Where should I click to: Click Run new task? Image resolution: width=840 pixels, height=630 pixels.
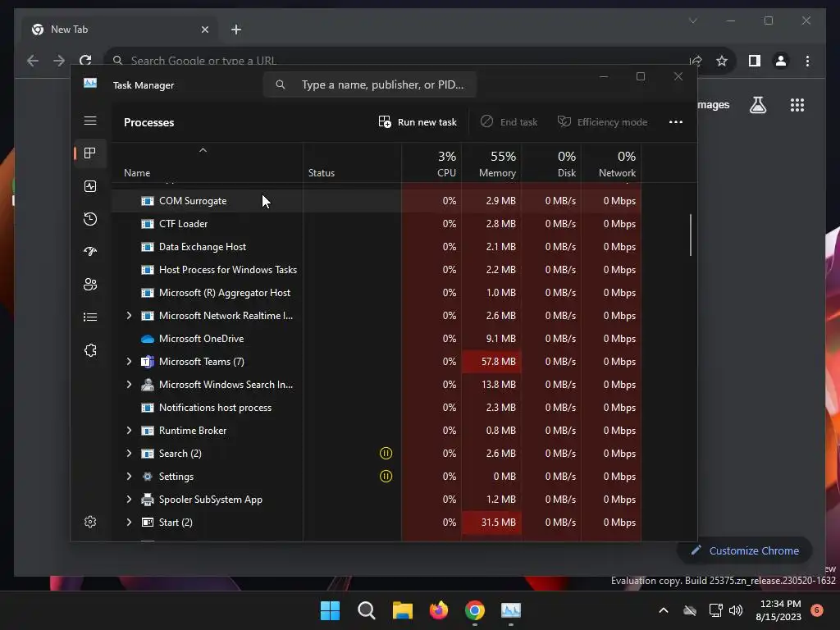tap(418, 122)
